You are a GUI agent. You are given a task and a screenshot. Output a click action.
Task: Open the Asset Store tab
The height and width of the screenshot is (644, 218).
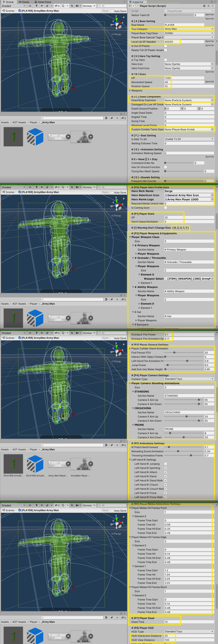pos(42,2)
